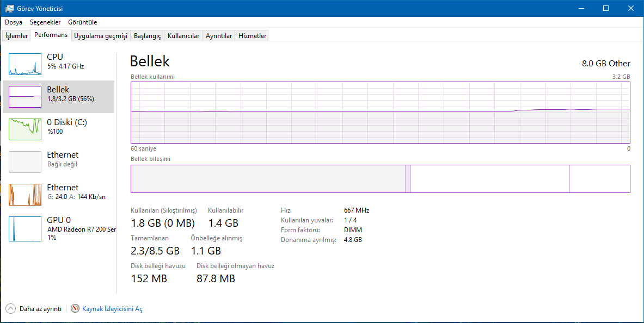Click the Resource Monitor icon

tap(75, 309)
